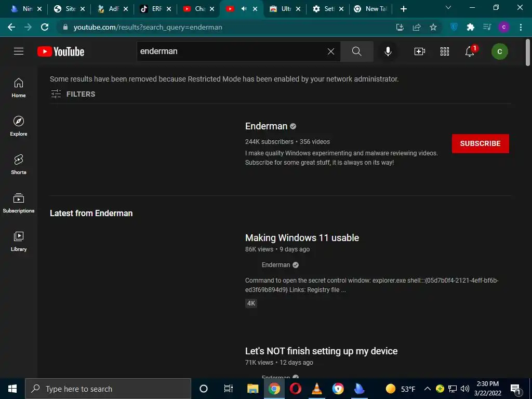Open Task View on taskbar
Viewport: 532px width, 399px height.
(x=229, y=389)
